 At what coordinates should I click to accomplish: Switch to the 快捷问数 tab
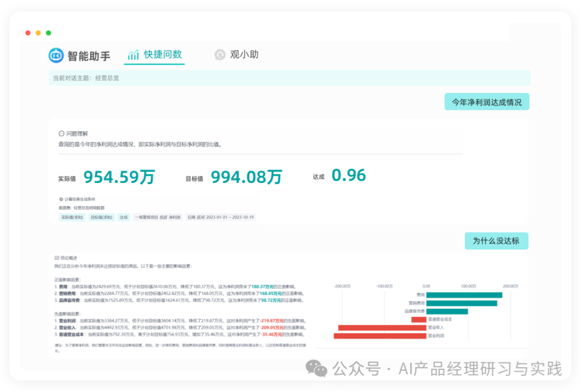[154, 55]
